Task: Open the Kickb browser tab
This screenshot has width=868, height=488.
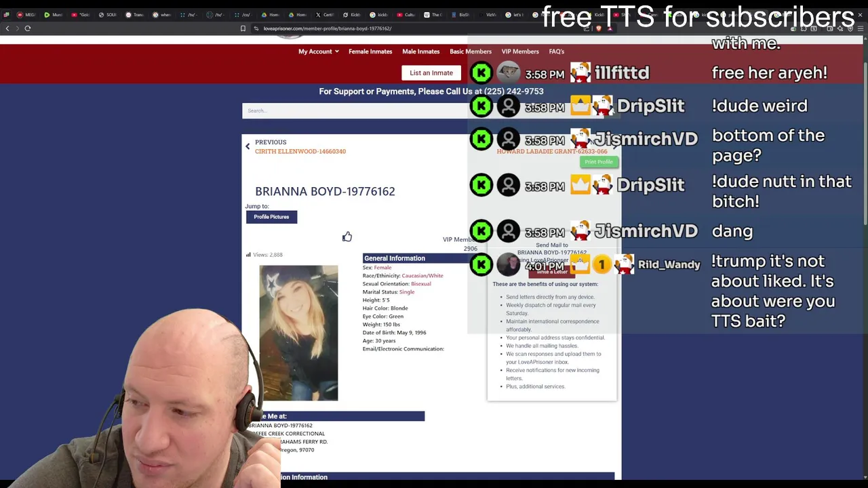Action: [351, 14]
